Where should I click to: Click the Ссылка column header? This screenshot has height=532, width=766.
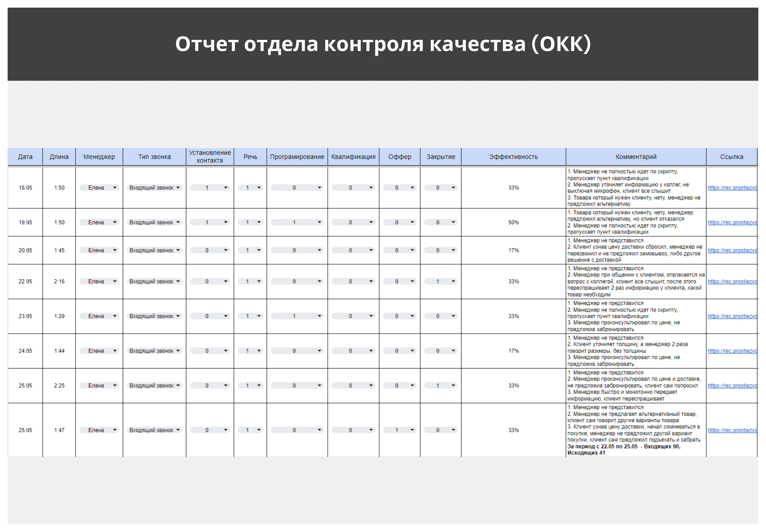pos(731,157)
